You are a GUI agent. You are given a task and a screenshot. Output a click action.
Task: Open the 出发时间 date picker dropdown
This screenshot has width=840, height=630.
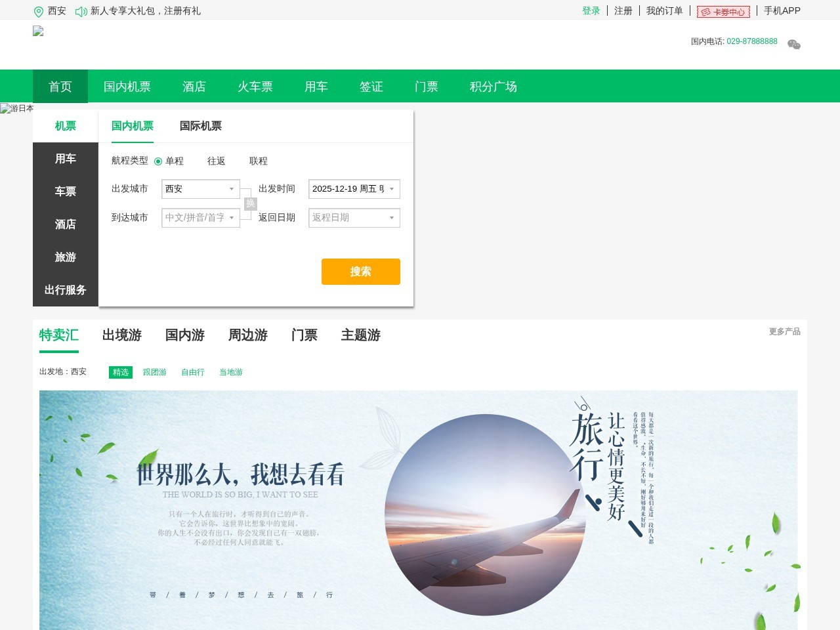coord(354,189)
